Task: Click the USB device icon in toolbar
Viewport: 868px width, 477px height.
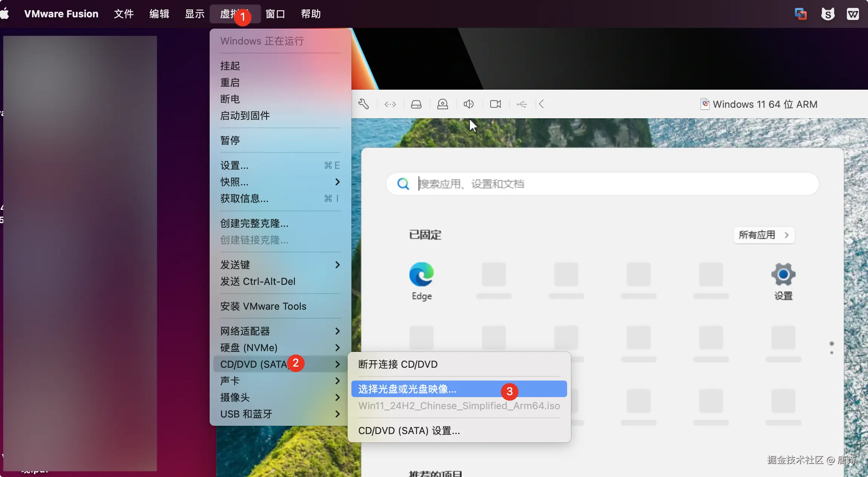Action: pyautogui.click(x=522, y=104)
